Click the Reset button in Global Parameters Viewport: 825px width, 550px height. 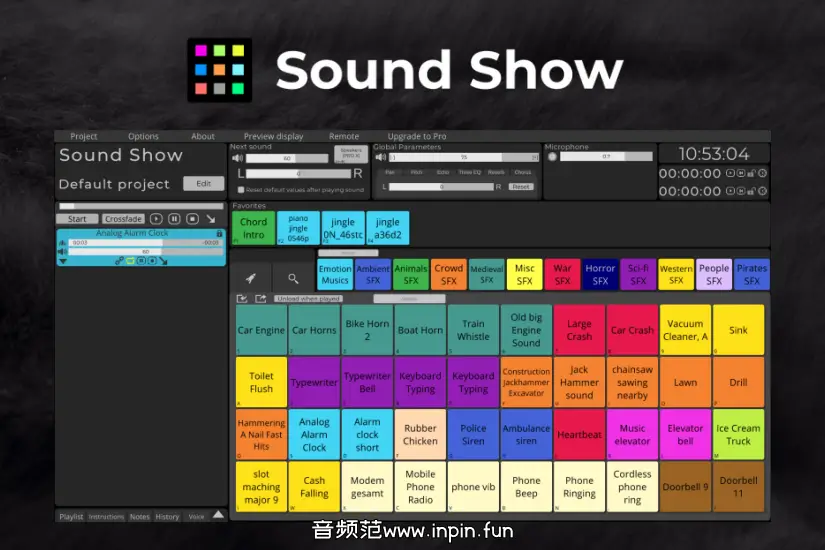click(521, 187)
